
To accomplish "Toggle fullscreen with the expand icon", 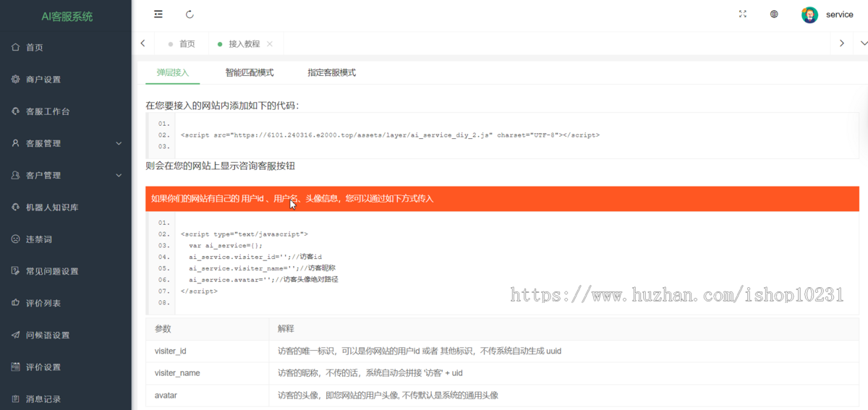I will (x=742, y=14).
